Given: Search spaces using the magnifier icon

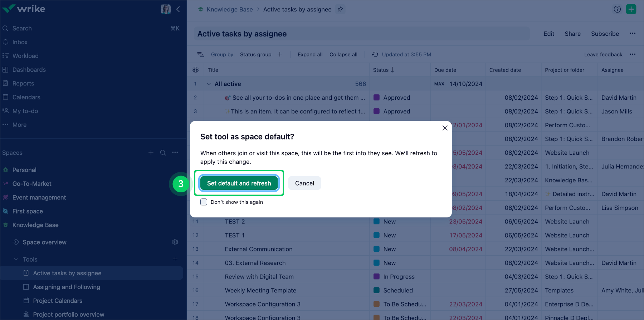Looking at the screenshot, I should coord(163,153).
